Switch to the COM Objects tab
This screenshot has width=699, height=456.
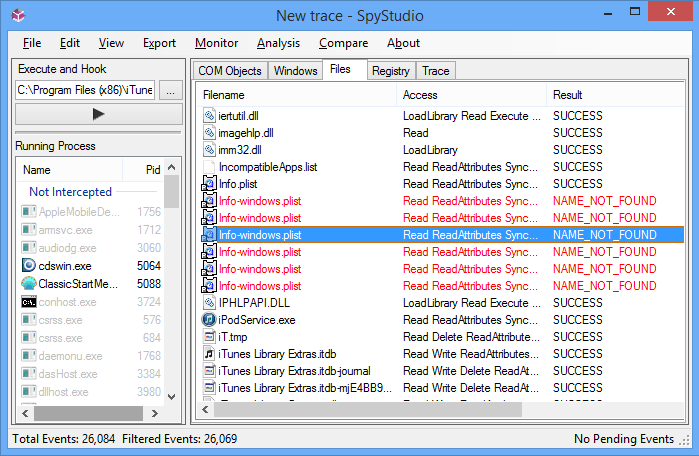(230, 71)
